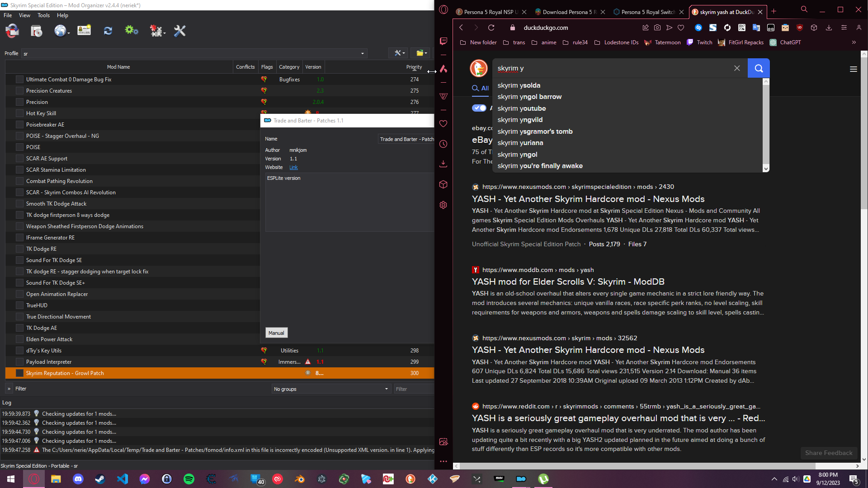Click the uBlock Origin extension icon
This screenshot has width=868, height=488.
tap(799, 28)
